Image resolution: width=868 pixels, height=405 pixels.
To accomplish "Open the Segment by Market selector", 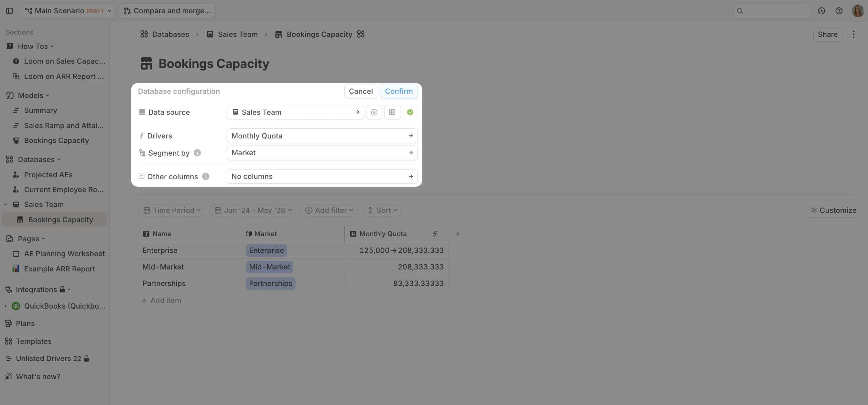I will point(322,153).
